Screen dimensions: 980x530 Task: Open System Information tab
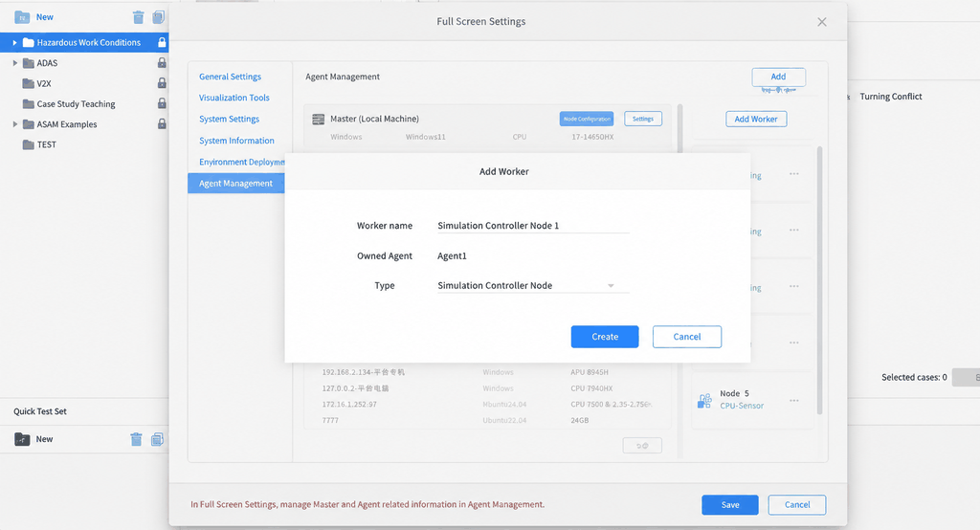(x=237, y=141)
